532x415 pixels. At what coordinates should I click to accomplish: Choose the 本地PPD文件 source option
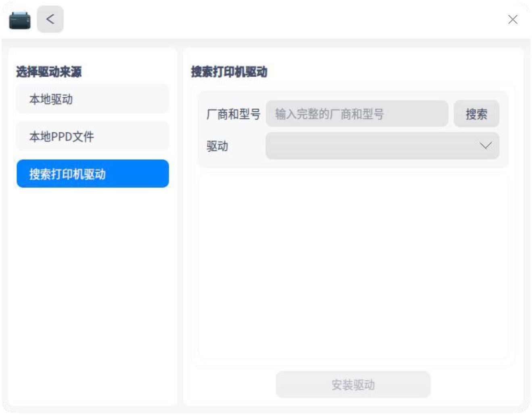coord(92,136)
